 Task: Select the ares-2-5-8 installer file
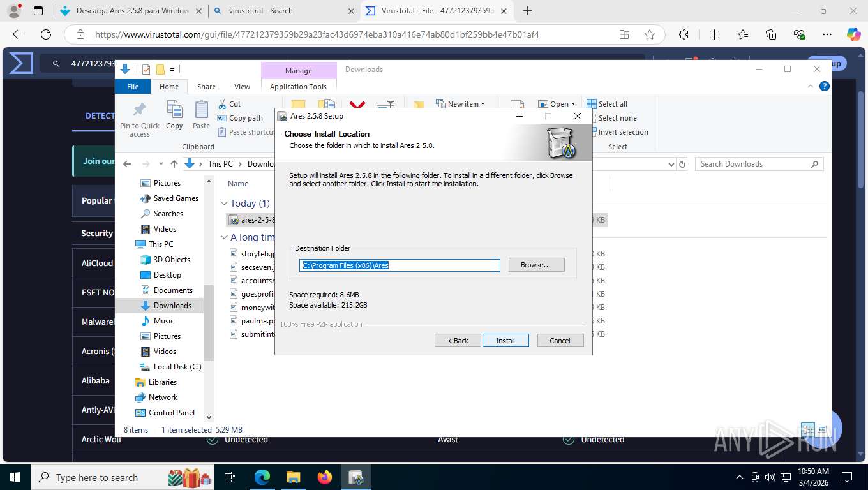[x=253, y=220]
